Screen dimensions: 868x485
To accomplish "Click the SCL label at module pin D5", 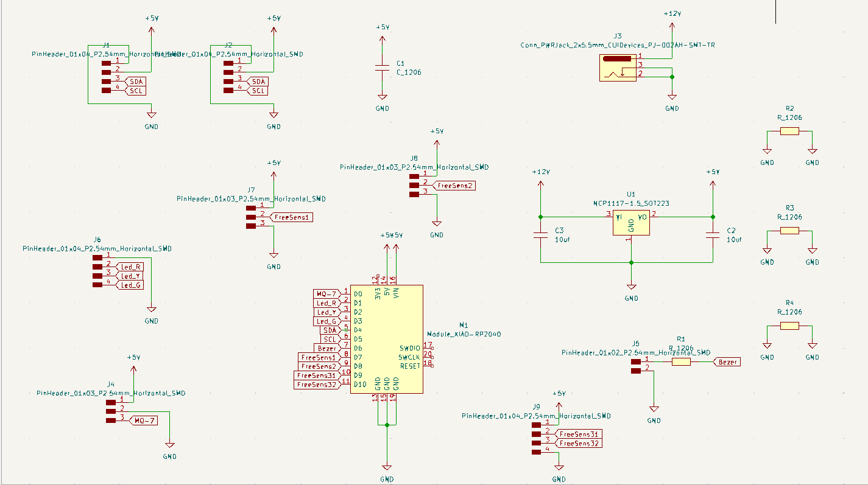I will [x=331, y=339].
